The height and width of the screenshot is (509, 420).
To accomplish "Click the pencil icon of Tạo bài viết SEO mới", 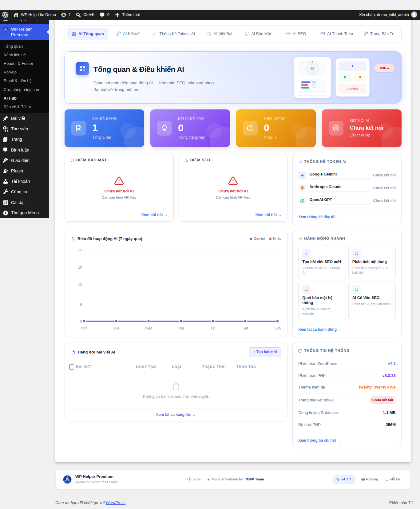I will (x=307, y=254).
